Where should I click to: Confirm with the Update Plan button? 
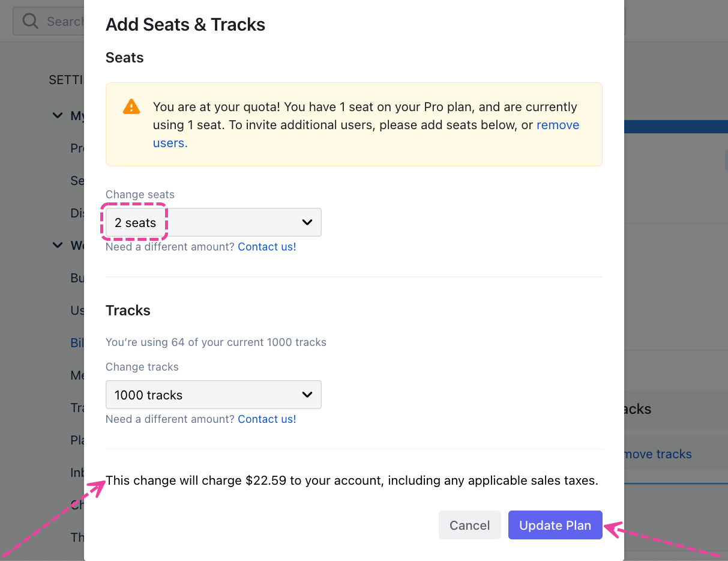[555, 525]
